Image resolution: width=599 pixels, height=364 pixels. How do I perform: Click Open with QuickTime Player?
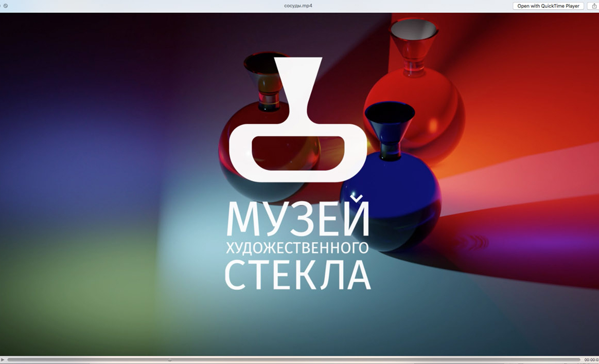(548, 6)
